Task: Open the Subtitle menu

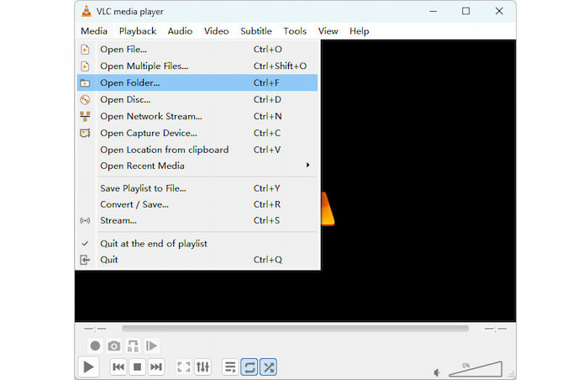Action: [256, 31]
